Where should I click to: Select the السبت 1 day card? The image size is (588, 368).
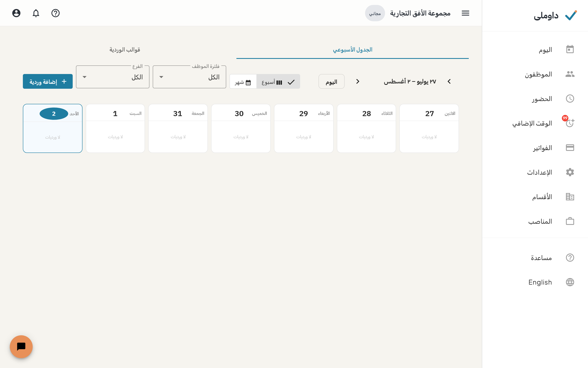click(x=115, y=128)
